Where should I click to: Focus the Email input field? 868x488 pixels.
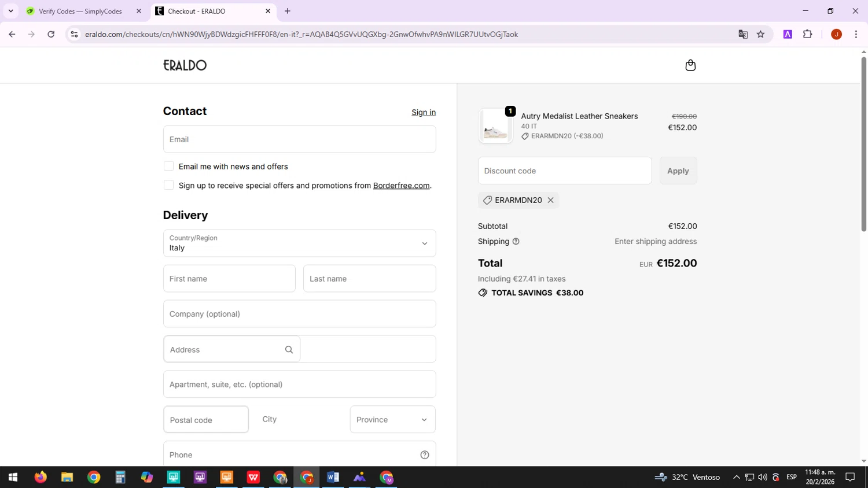point(300,139)
